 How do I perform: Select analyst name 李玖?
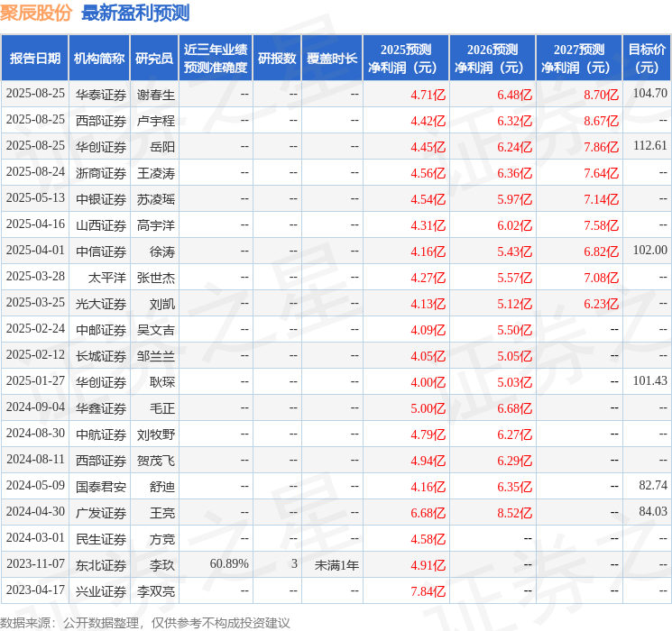point(162,565)
